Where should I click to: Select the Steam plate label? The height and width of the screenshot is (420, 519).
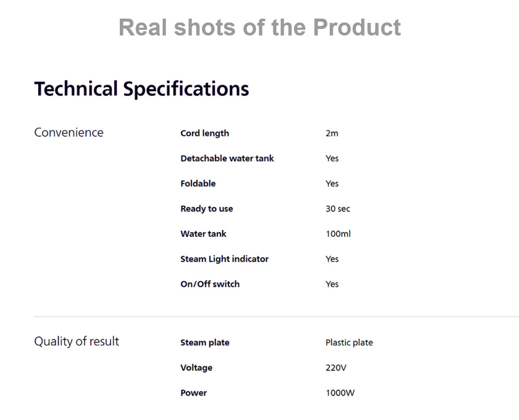point(205,343)
